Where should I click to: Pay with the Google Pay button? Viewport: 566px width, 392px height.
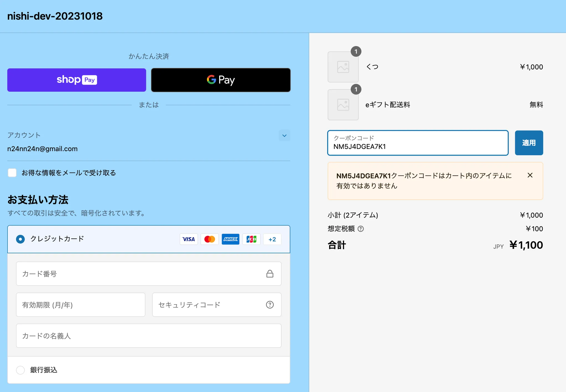[221, 80]
